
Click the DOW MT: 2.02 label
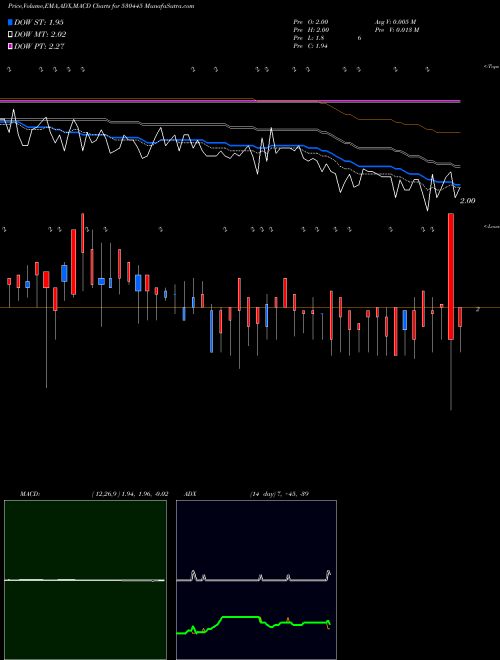tap(40, 34)
